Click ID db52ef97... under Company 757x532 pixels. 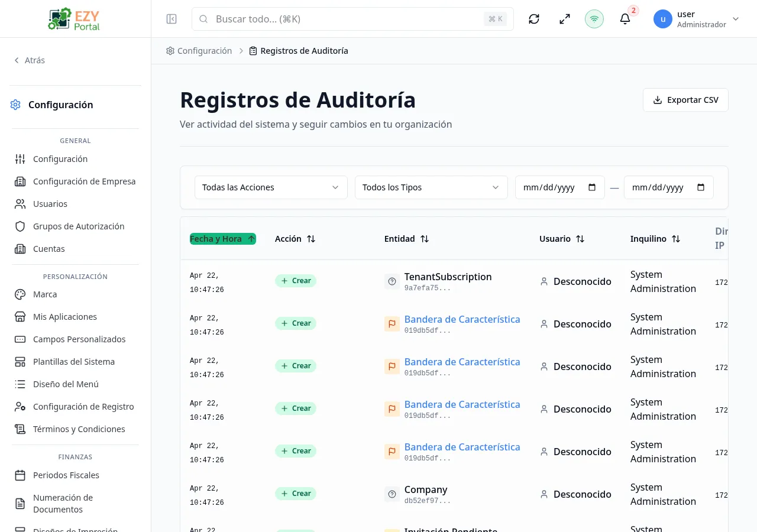(x=428, y=501)
